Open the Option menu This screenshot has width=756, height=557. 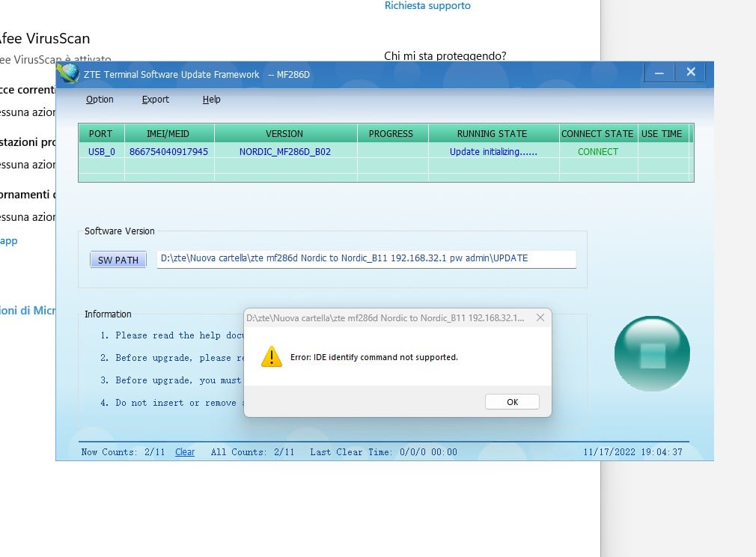[100, 100]
